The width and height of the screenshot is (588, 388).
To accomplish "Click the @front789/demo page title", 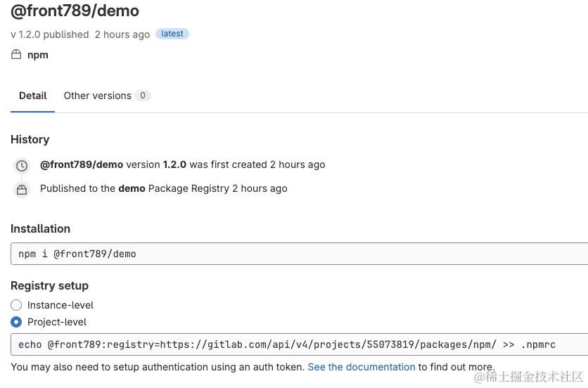I will (x=75, y=11).
